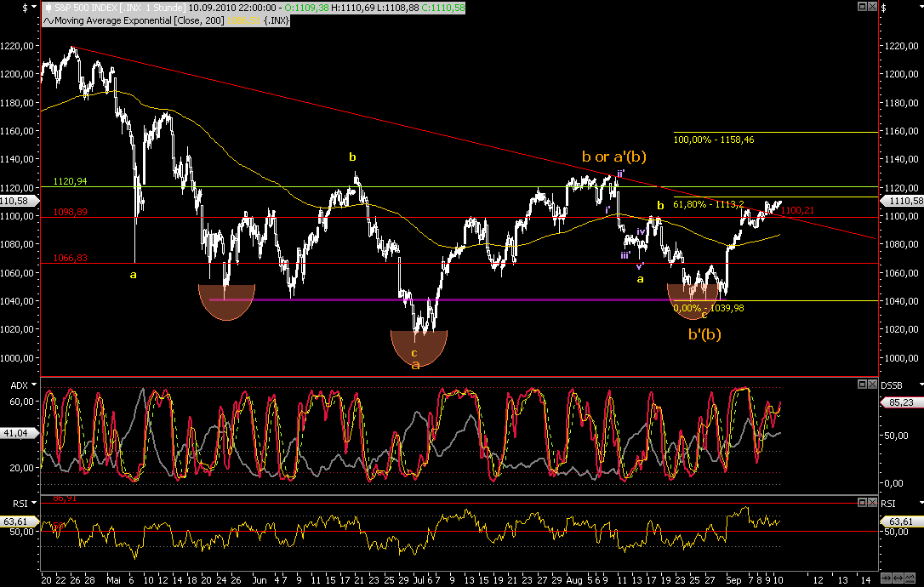Maximize the ADX/DSSB indicator pane
This screenshot has width=924, height=587.
click(862, 385)
